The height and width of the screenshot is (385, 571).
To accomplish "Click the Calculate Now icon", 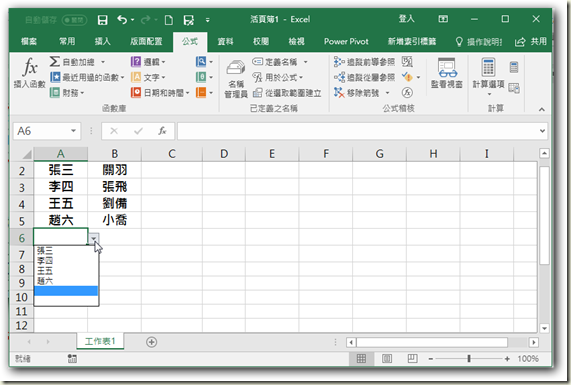I will click(x=514, y=67).
